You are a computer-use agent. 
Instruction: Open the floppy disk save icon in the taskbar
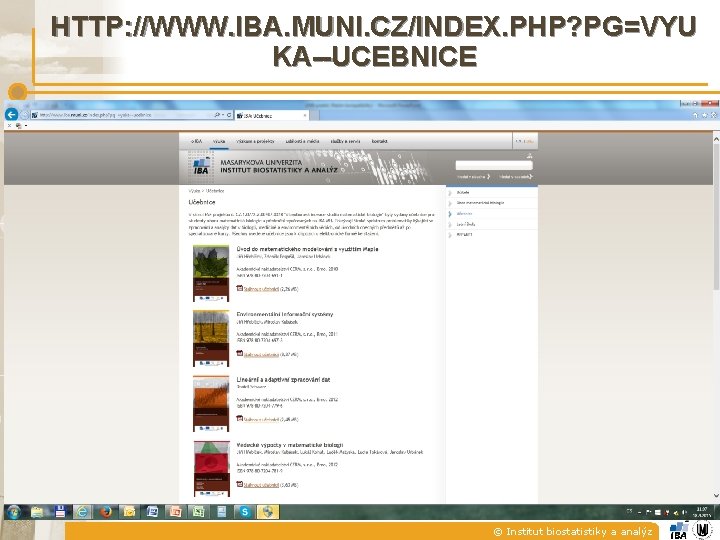[60, 512]
